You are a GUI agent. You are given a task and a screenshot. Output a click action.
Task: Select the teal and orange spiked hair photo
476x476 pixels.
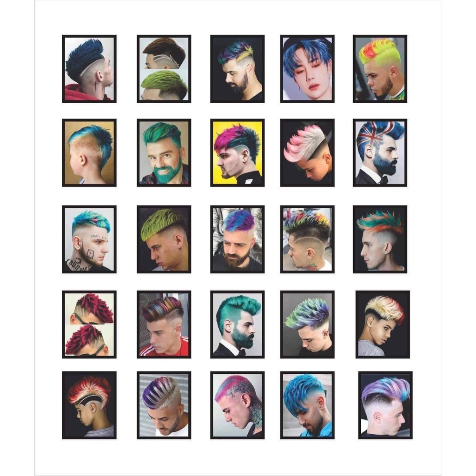click(x=380, y=239)
